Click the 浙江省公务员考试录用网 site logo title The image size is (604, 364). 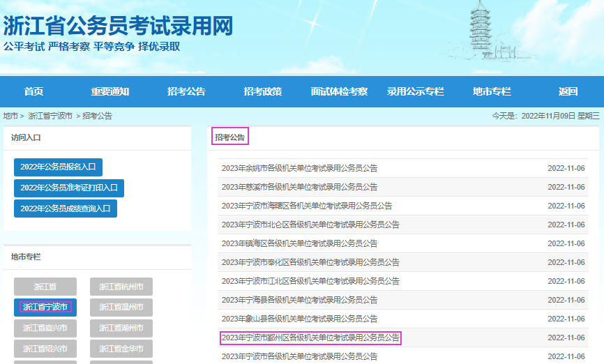[119, 26]
